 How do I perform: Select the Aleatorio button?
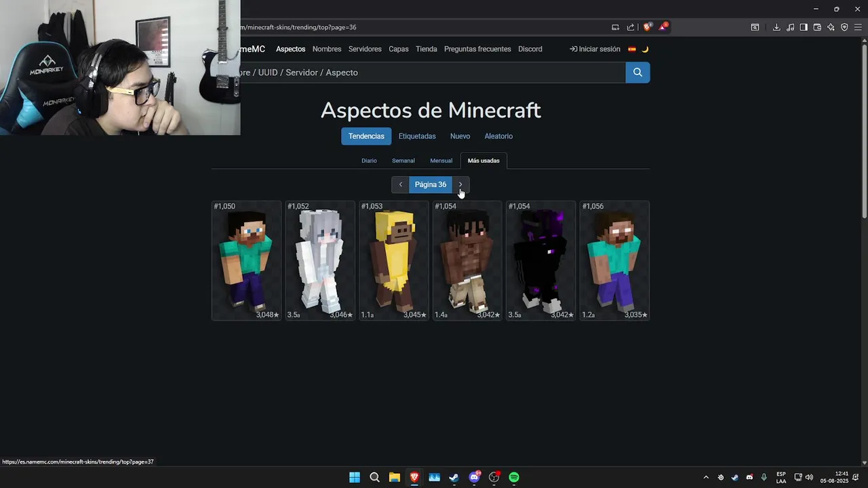click(498, 136)
